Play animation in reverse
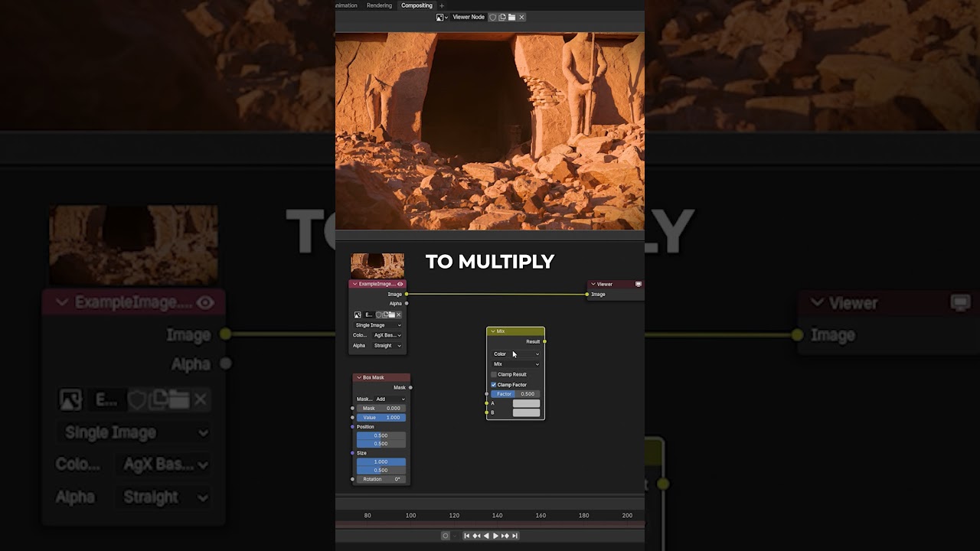The image size is (980, 551). click(x=486, y=536)
